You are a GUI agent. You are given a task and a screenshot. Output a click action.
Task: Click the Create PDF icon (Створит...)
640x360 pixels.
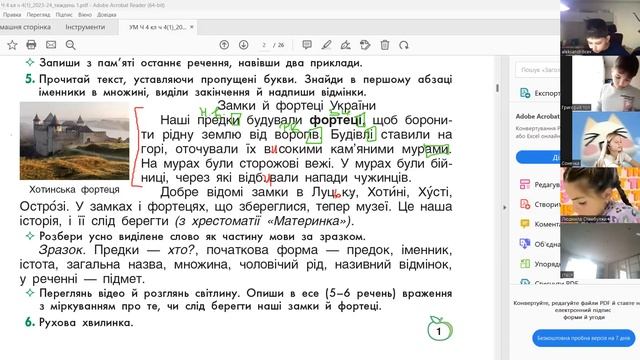coord(525,204)
